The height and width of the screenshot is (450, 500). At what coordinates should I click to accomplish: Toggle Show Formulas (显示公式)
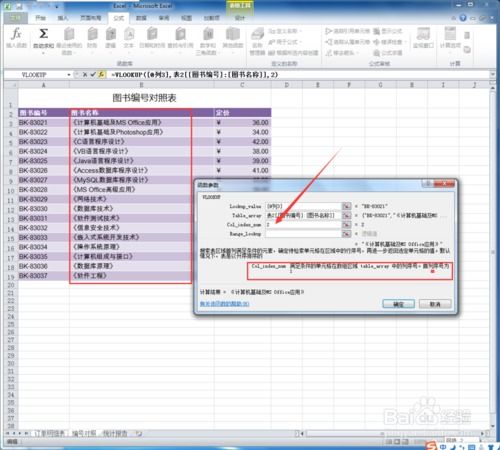[388, 31]
